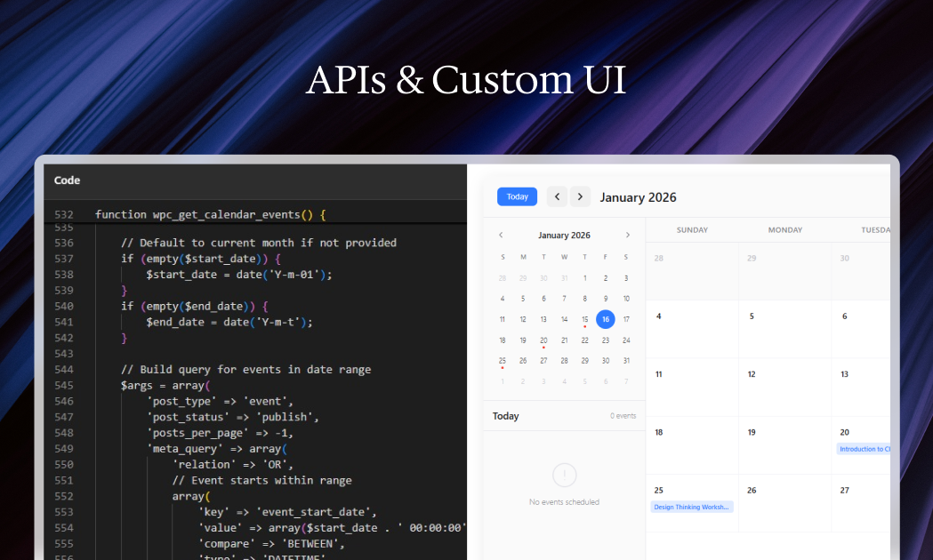
Task: Click the Today button
Action: [517, 196]
